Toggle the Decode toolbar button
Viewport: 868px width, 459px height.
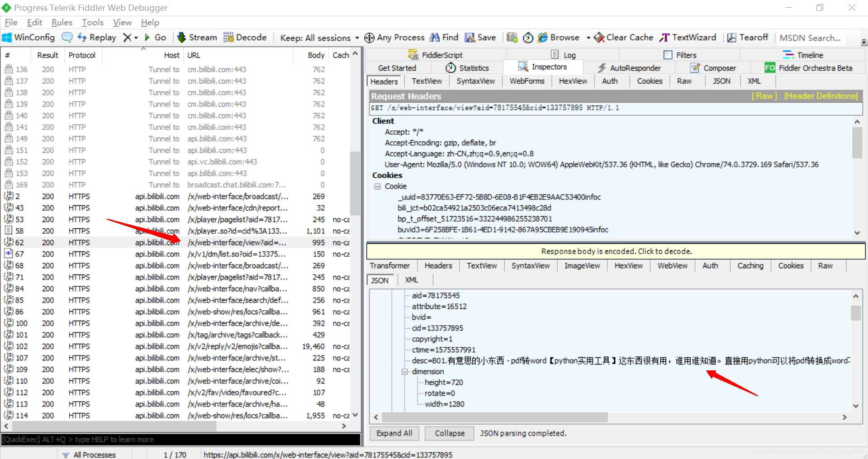pyautogui.click(x=245, y=38)
